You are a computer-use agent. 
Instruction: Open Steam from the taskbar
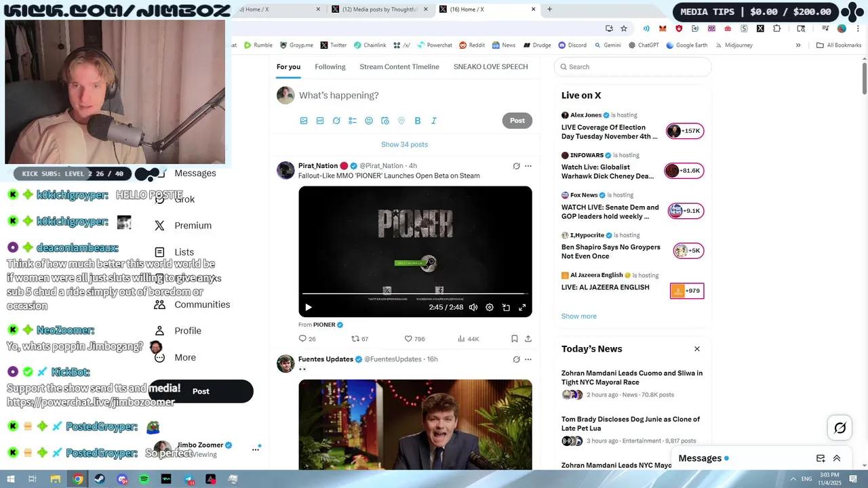pyautogui.click(x=100, y=479)
